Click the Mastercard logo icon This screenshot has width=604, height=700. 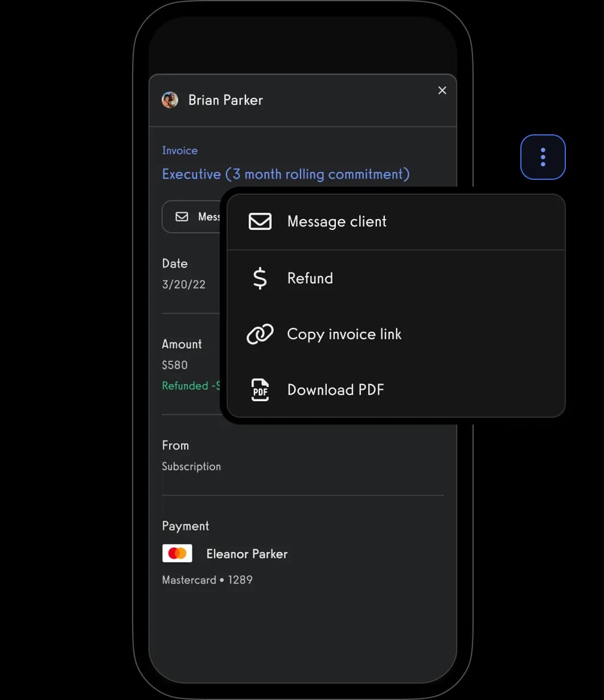coord(177,554)
